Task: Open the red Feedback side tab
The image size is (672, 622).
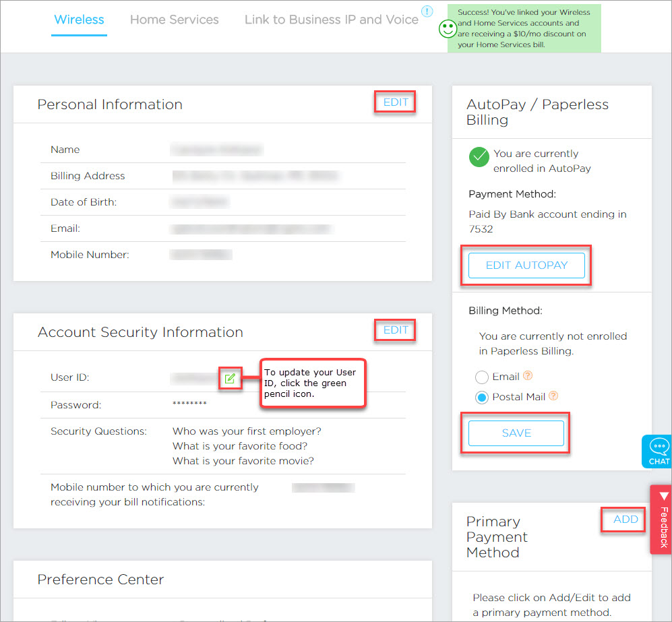Action: 661,519
